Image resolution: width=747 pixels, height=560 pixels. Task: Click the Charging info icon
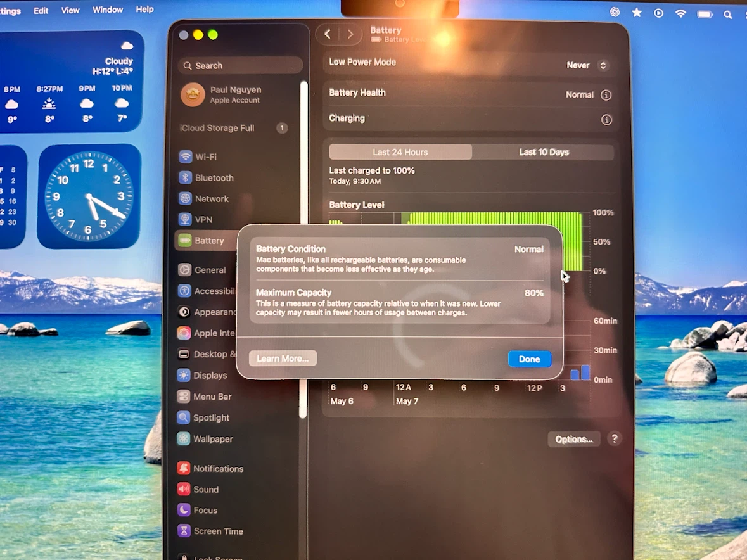pos(606,120)
